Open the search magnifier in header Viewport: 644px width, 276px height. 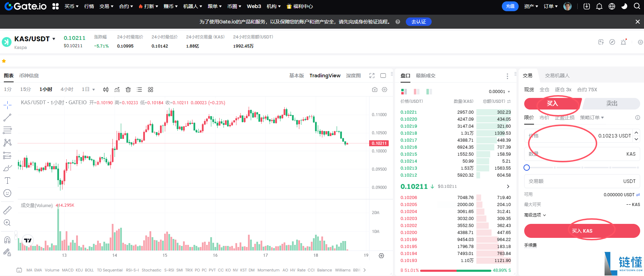(637, 6)
